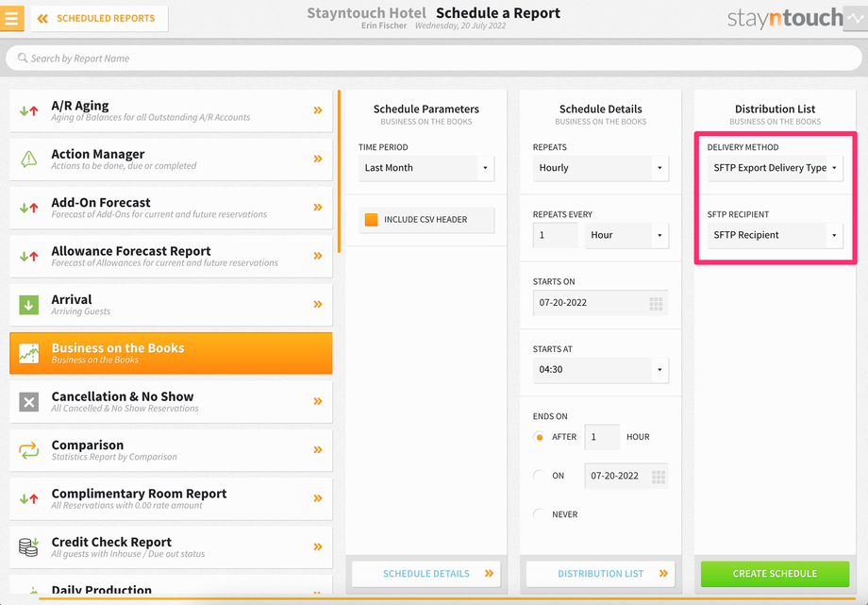
Task: Click the Daily Production report title
Action: 101,590
